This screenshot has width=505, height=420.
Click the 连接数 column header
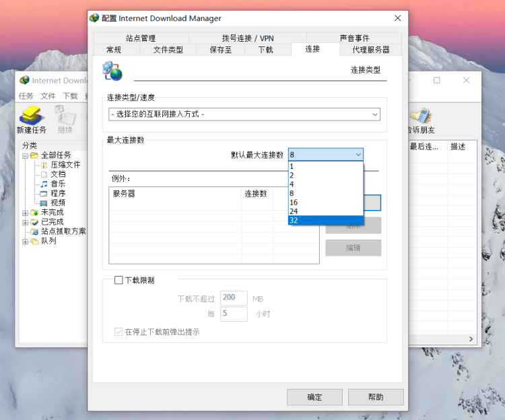tap(257, 194)
